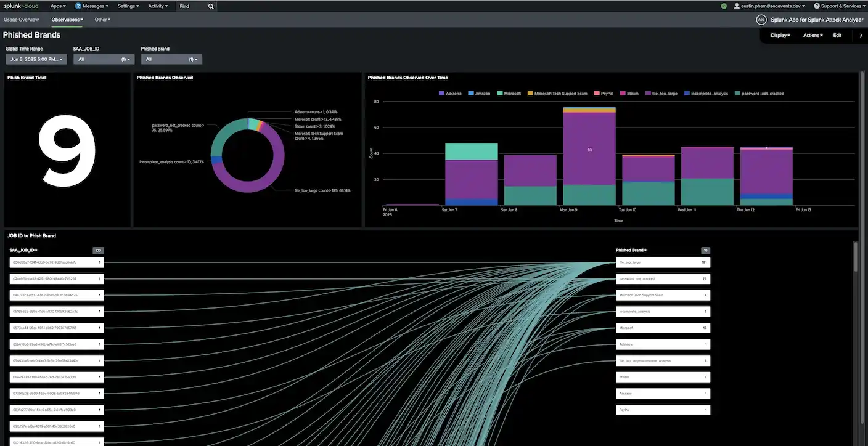Click the right-arrow chevron icon next to Edit
This screenshot has width=868, height=446.
tap(861, 35)
